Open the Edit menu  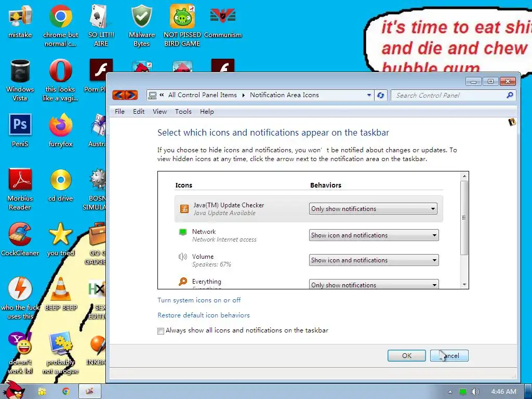click(139, 112)
